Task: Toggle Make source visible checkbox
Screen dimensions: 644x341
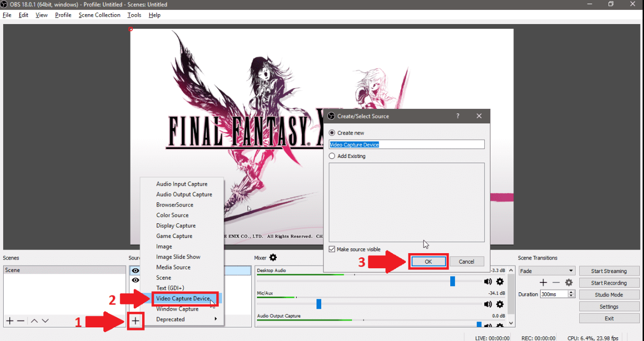Action: pos(332,249)
